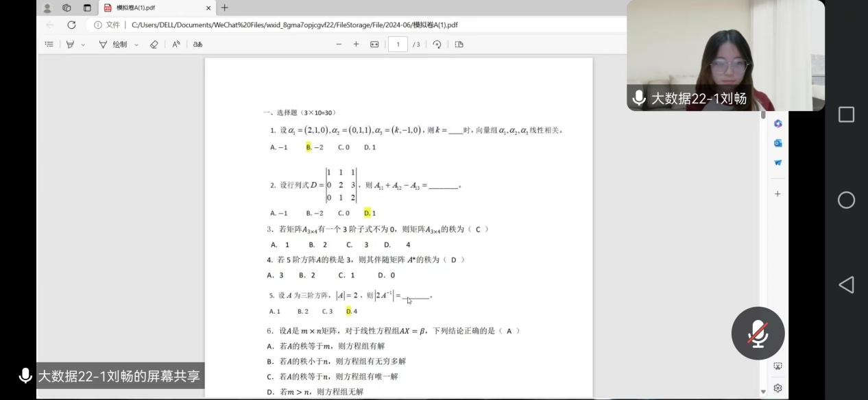Click the fit to width icon
Image resolution: width=868 pixels, height=400 pixels.
pyautogui.click(x=374, y=45)
